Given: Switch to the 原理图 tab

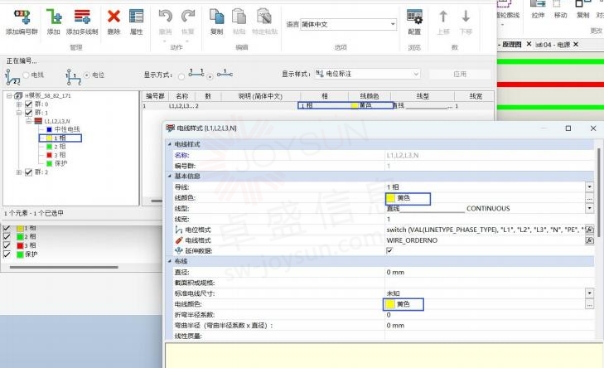Looking at the screenshot, I should point(511,44).
